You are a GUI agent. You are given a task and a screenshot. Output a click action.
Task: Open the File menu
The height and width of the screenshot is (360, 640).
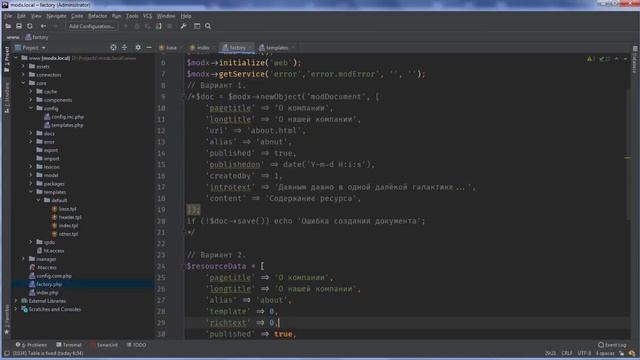8,16
